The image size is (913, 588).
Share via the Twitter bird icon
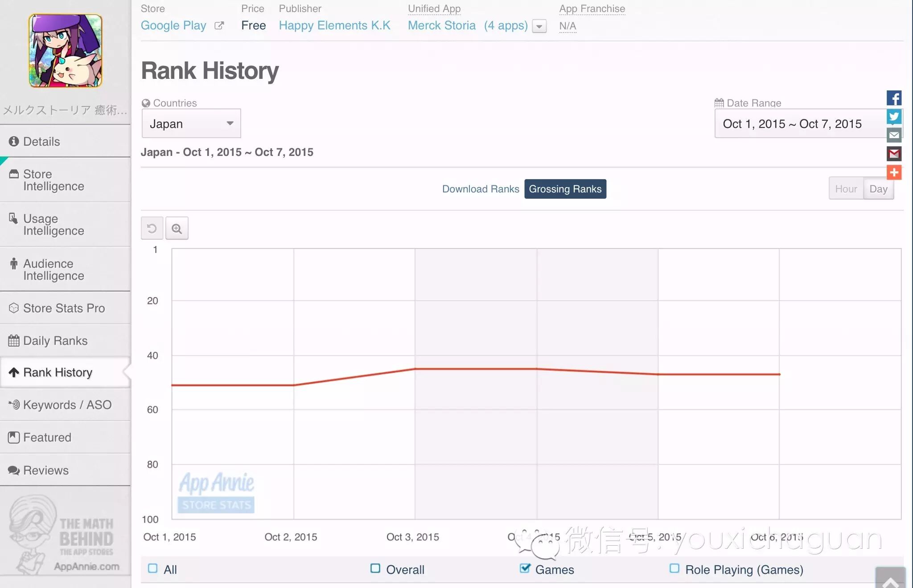coord(894,117)
